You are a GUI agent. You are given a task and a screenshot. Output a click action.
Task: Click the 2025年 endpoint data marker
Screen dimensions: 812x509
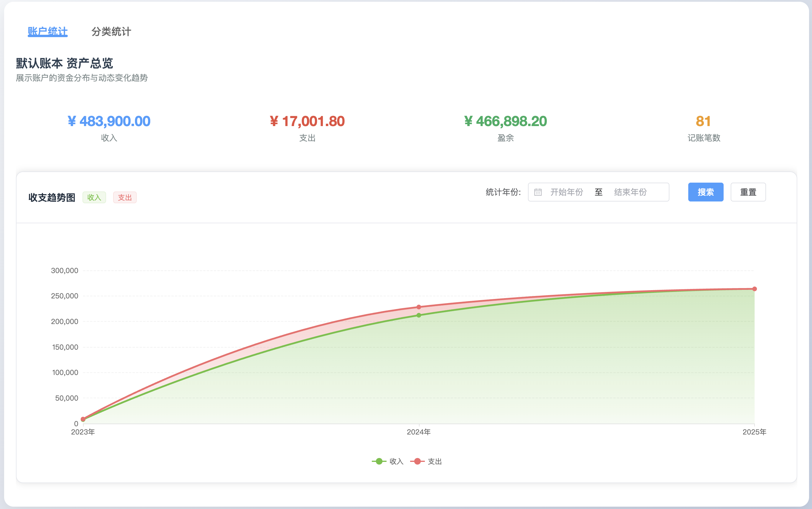[x=755, y=289]
